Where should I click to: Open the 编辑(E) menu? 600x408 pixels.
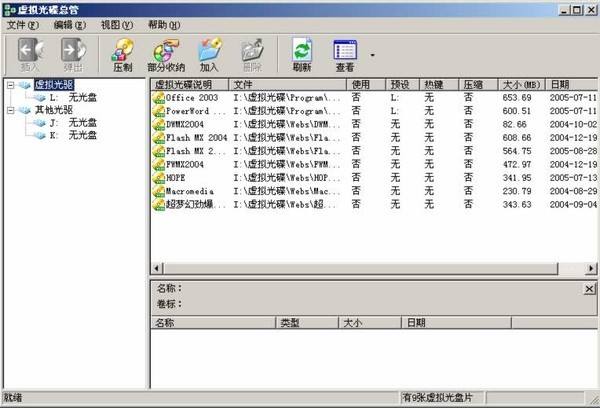click(x=70, y=25)
